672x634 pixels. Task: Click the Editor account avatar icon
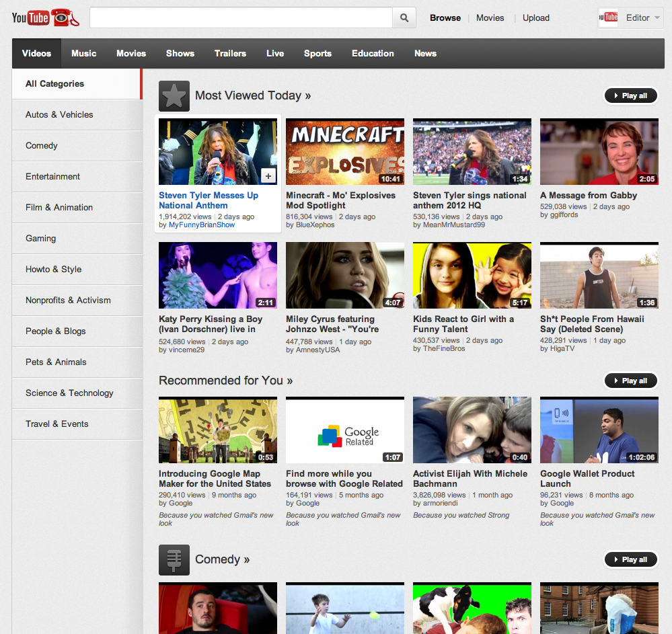pyautogui.click(x=609, y=17)
